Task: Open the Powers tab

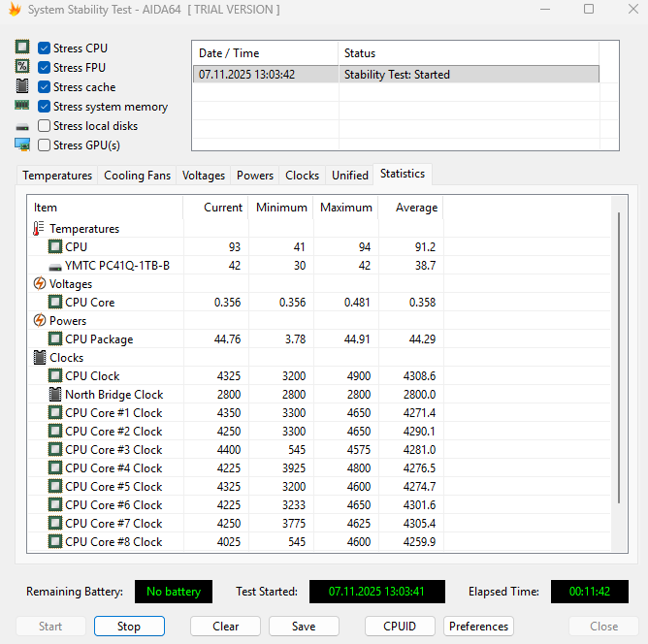Action: pyautogui.click(x=255, y=176)
